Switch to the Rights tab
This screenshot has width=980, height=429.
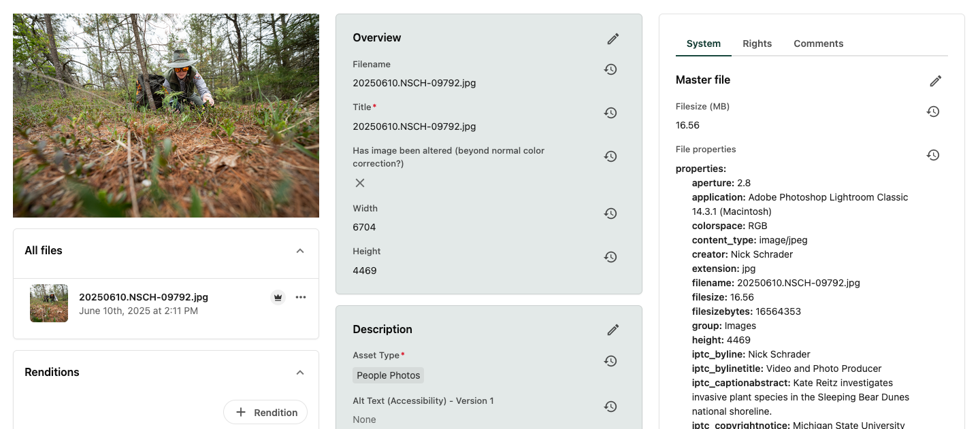coord(757,44)
